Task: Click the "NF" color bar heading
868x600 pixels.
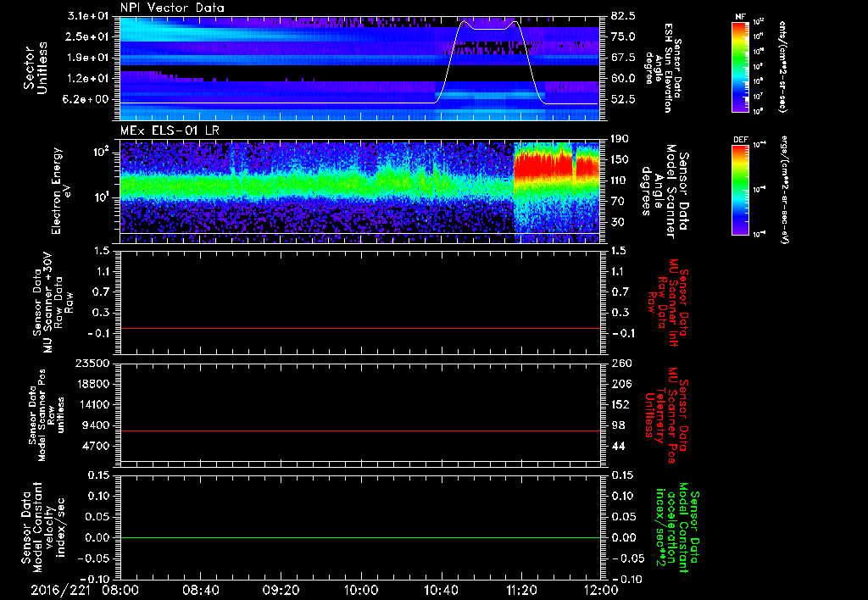Action: (740, 17)
